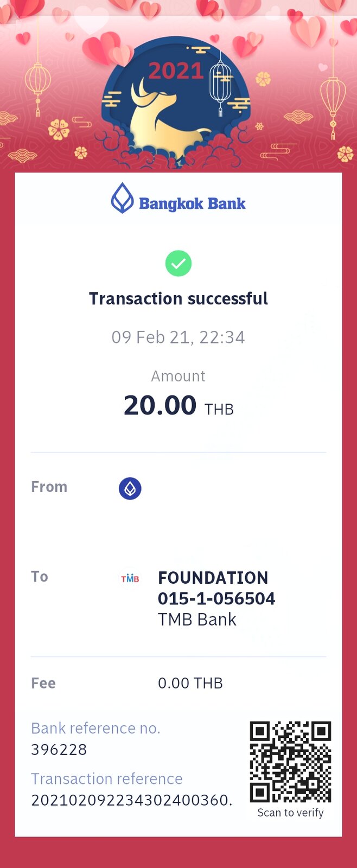357x868 pixels.
Task: Tap the account number 015-1-056504
Action: click(216, 598)
